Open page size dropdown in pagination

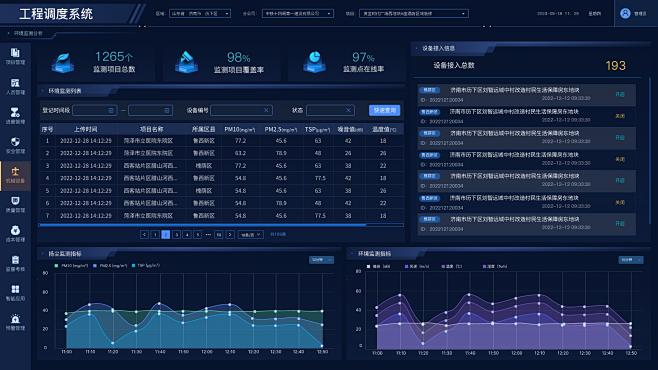251,235
